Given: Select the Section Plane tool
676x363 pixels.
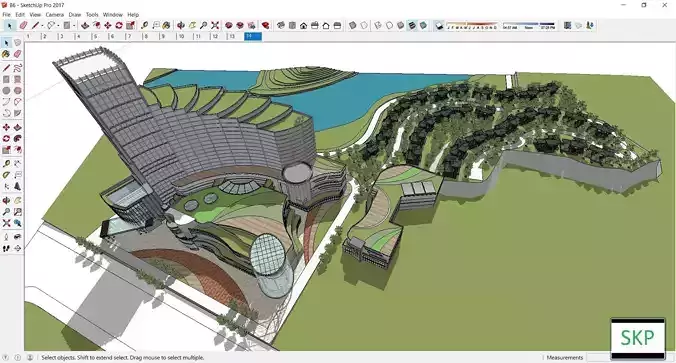Looking at the screenshot, I should point(17,248).
